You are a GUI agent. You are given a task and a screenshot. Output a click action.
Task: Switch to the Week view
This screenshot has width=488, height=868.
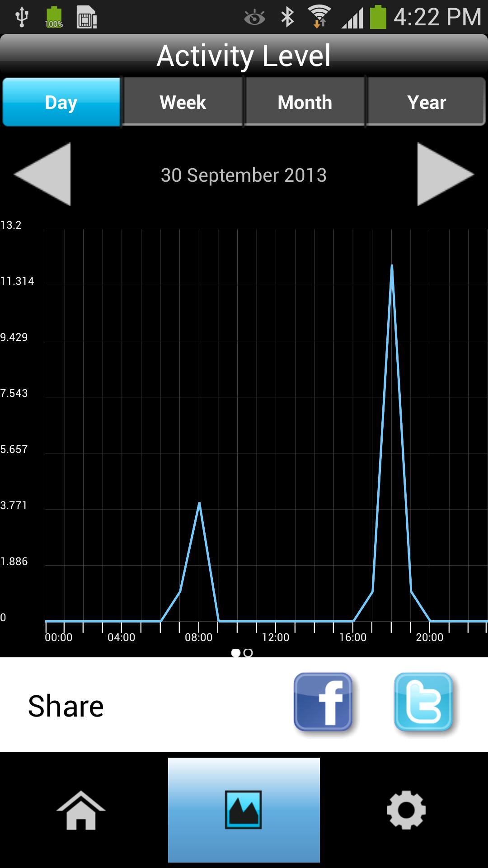pyautogui.click(x=183, y=102)
